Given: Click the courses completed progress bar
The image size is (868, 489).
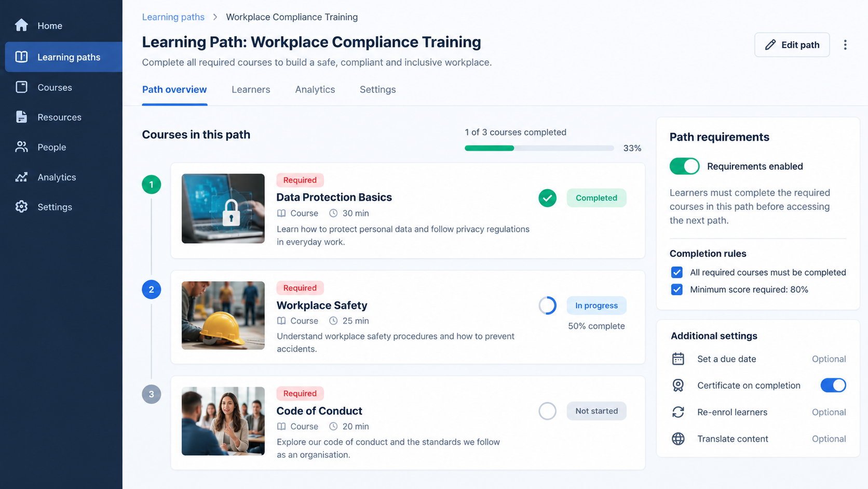Looking at the screenshot, I should pyautogui.click(x=539, y=148).
